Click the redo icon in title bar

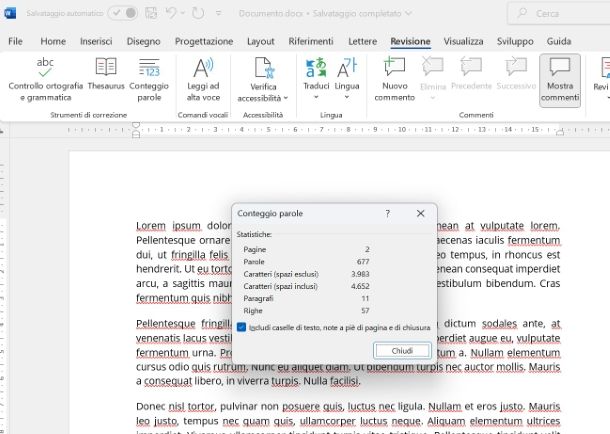click(198, 13)
